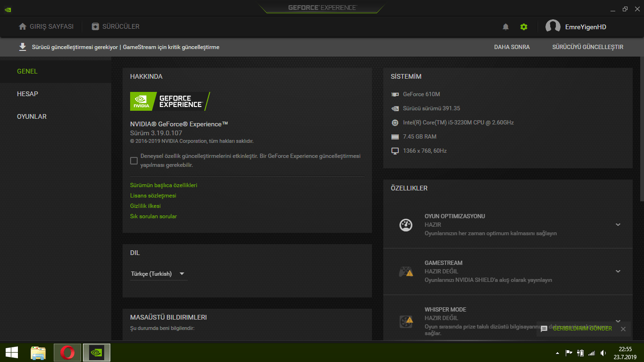This screenshot has height=362, width=644.
Task: Click the NVIDIA logo in the title bar
Action: coord(8,9)
